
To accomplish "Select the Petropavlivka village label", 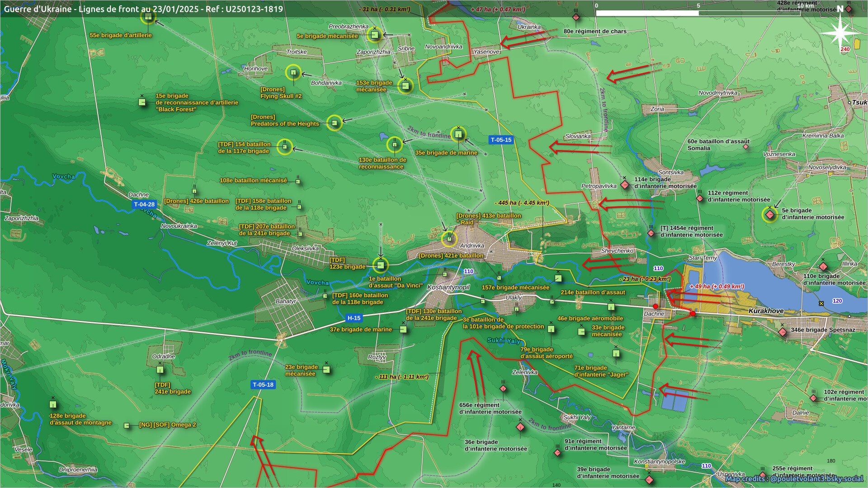I will (x=599, y=186).
